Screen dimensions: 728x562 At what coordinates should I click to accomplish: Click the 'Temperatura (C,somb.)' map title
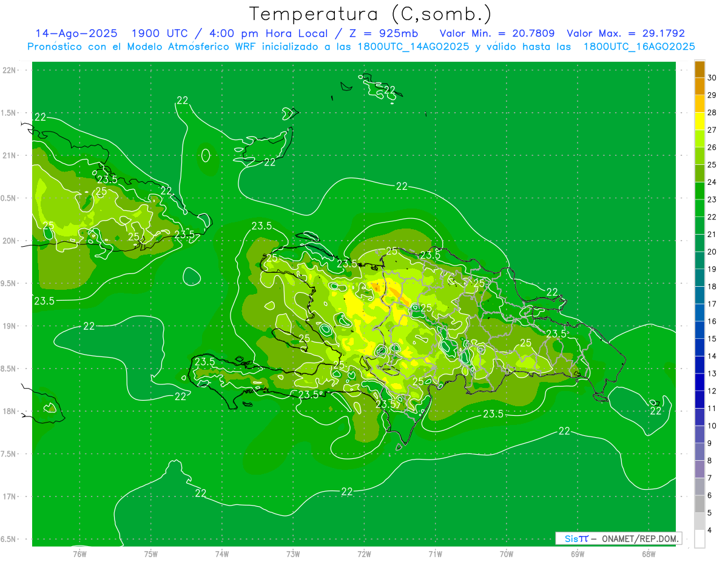tap(370, 14)
